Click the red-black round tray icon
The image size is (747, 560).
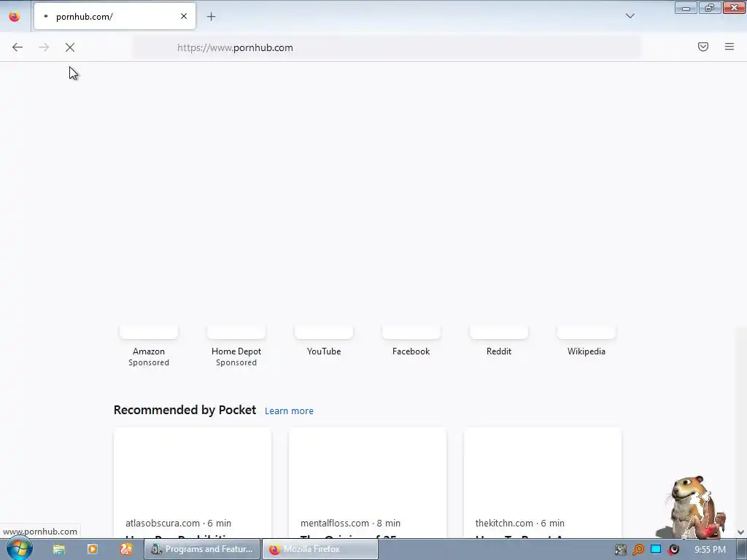(673, 550)
